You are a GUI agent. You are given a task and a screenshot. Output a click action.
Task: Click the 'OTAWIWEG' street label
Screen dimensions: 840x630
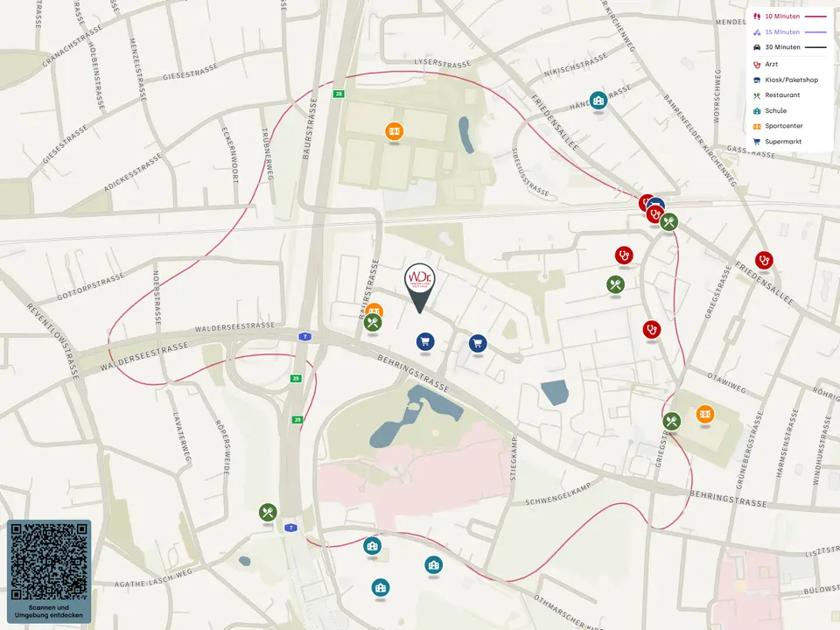pyautogui.click(x=726, y=383)
